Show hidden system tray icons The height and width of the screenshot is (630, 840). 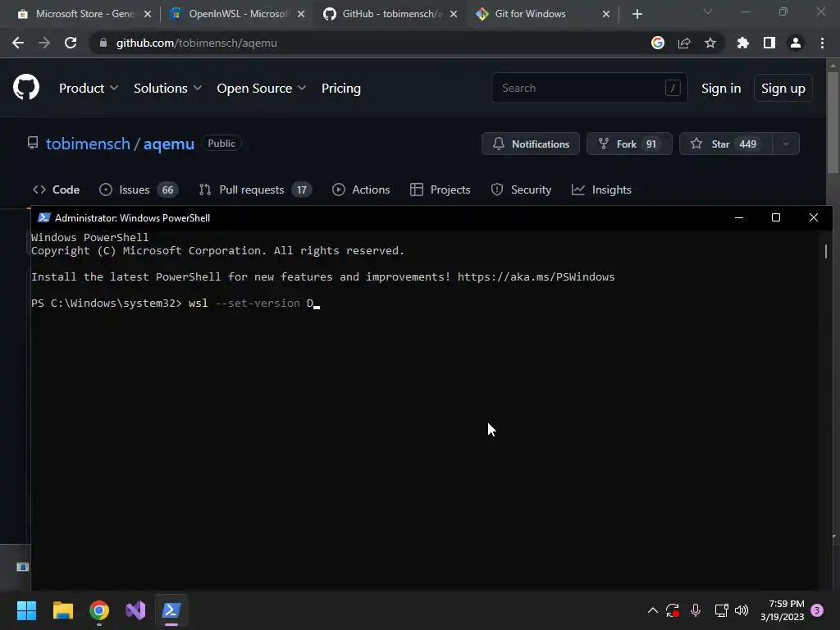[x=652, y=610]
